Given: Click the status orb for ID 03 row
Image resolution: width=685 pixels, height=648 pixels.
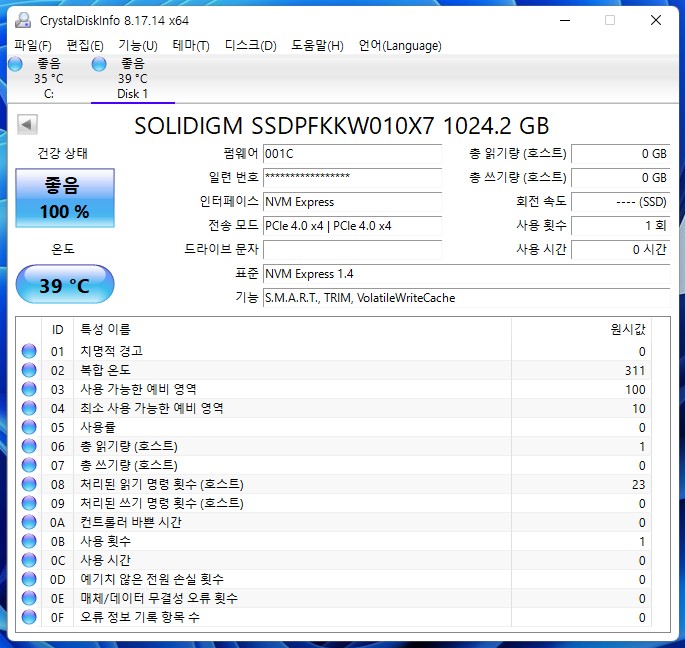Looking at the screenshot, I should coord(29,389).
